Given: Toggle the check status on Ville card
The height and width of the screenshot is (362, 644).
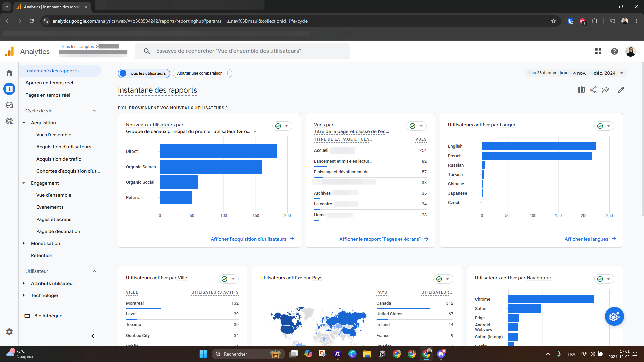Looking at the screenshot, I should (225, 279).
